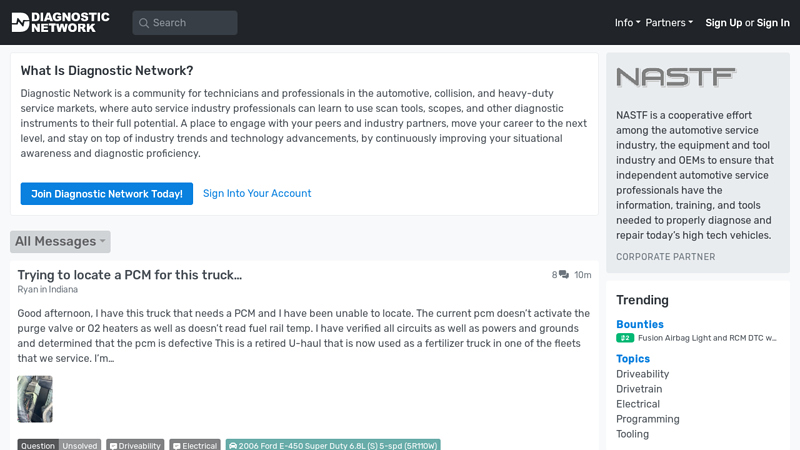Select the Driveability tag under post
800x450 pixels.
coord(135,445)
